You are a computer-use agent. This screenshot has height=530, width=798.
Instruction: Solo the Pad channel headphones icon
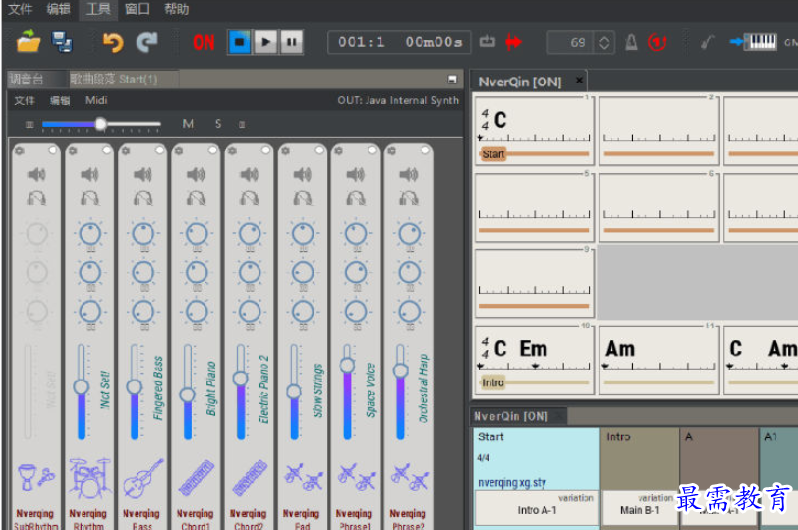302,198
